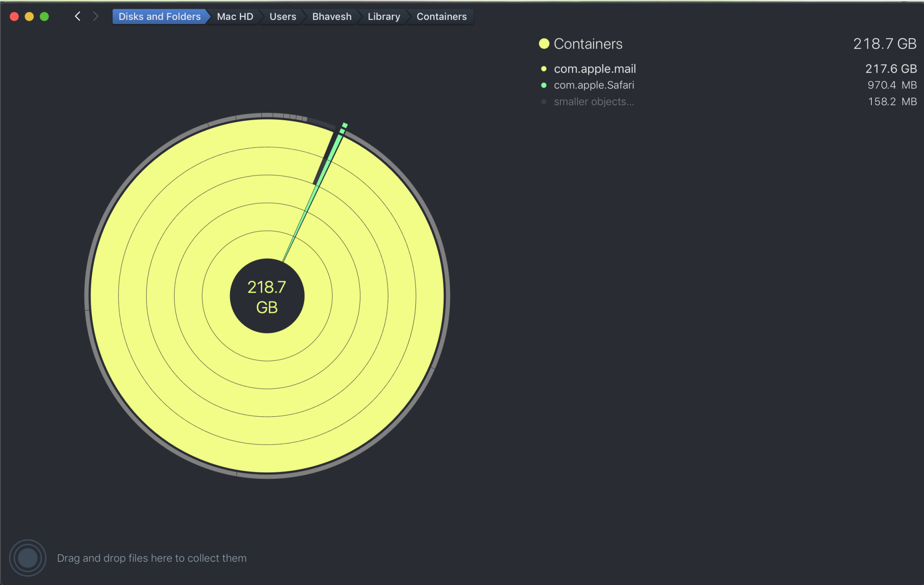The width and height of the screenshot is (924, 585).
Task: Select Library breadcrumb segment
Action: tap(383, 17)
